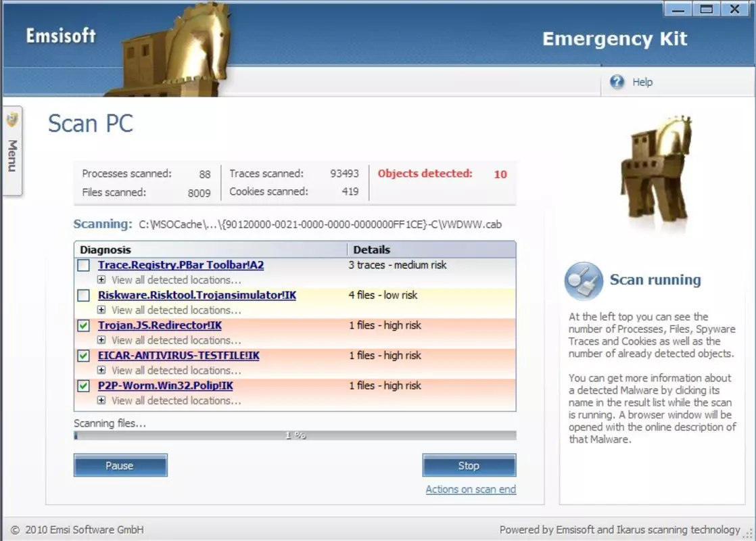Close the Emergency Kit window
Screen dimensions: 756x541
(735, 9)
